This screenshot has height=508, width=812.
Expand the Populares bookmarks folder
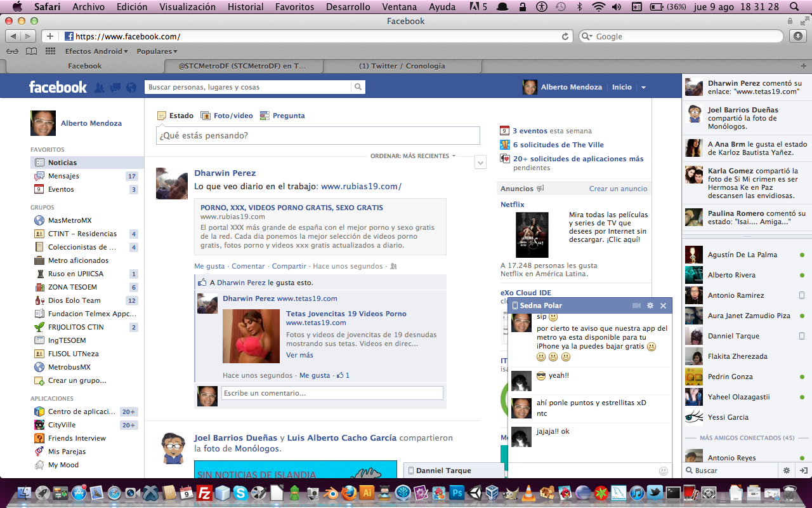pos(157,51)
